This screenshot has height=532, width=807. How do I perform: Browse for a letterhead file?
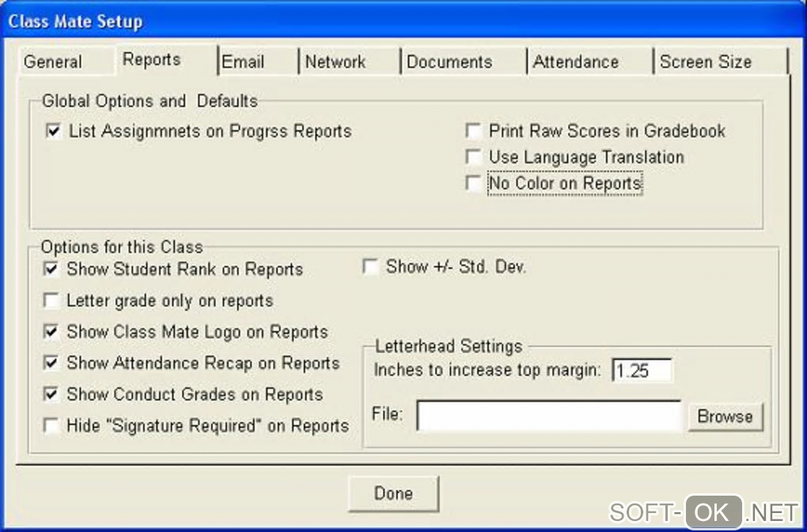coord(726,417)
